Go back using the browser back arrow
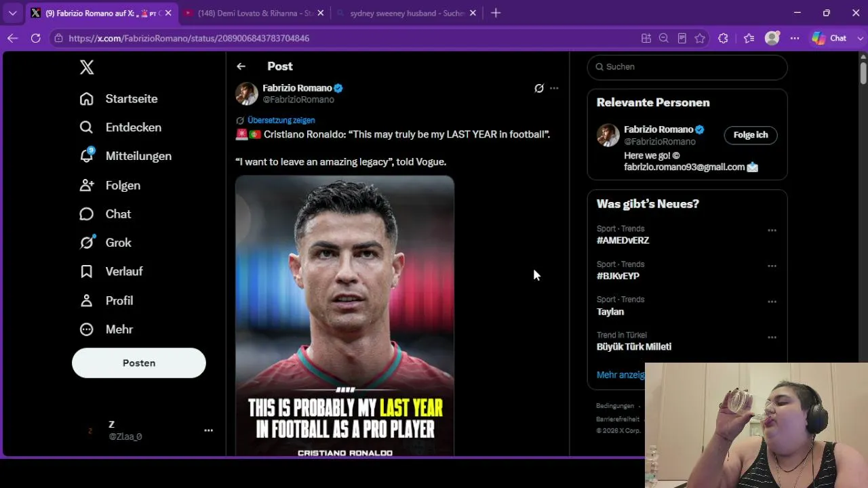The image size is (868, 488). [12, 39]
